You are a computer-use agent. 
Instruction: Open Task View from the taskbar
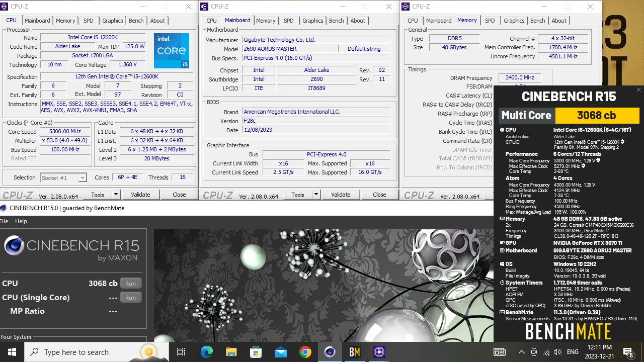[x=181, y=352]
